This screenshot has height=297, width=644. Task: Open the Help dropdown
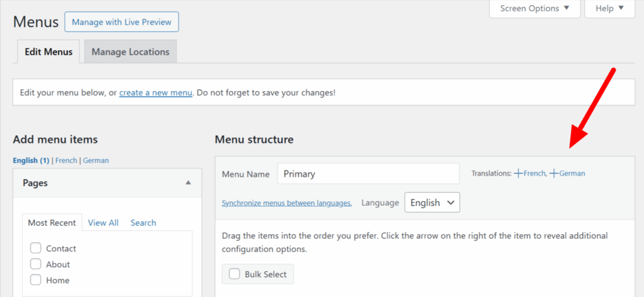click(x=609, y=8)
